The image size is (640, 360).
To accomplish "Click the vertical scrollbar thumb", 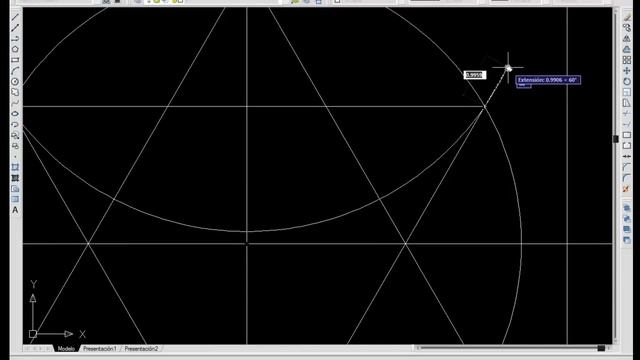I will (x=616, y=139).
